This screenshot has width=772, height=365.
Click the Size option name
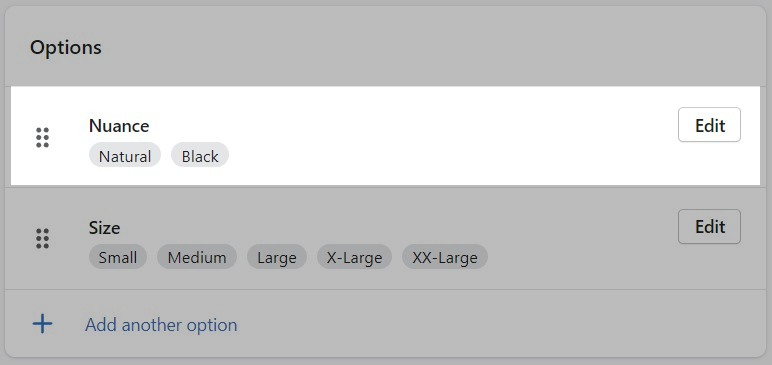[104, 228]
